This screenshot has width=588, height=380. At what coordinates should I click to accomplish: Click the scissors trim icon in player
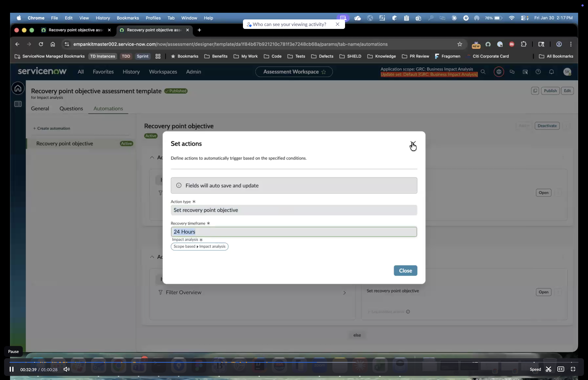coord(548,369)
